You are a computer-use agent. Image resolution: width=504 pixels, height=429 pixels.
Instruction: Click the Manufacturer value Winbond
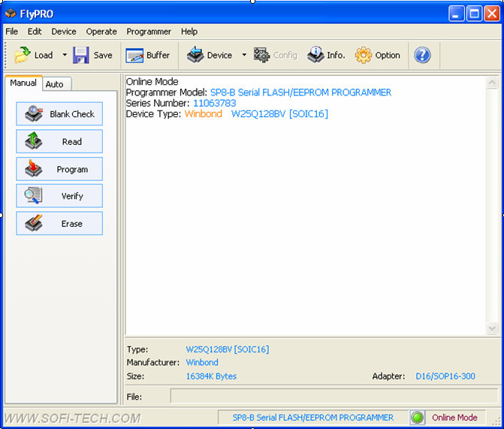202,362
